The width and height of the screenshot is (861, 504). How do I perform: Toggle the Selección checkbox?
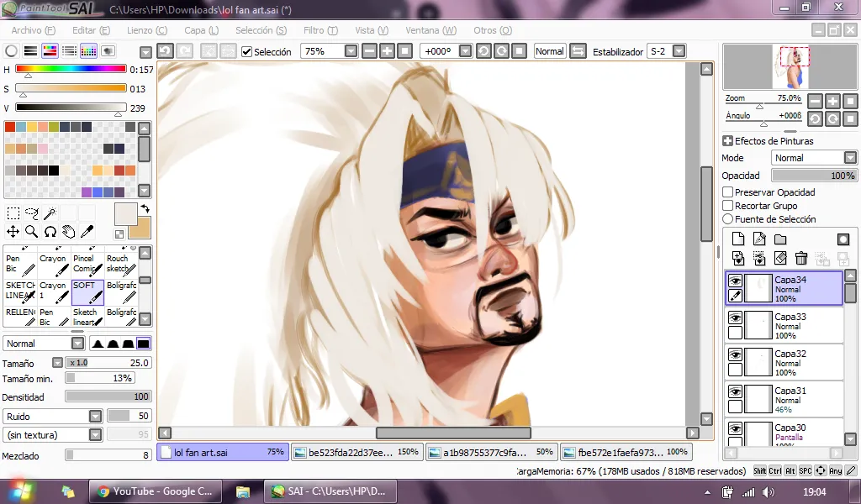click(247, 51)
